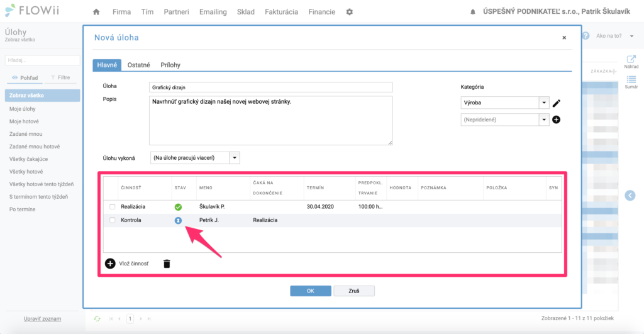The height and width of the screenshot is (334, 644).
Task: Switch to the Ostatné tab
Action: [x=138, y=65]
